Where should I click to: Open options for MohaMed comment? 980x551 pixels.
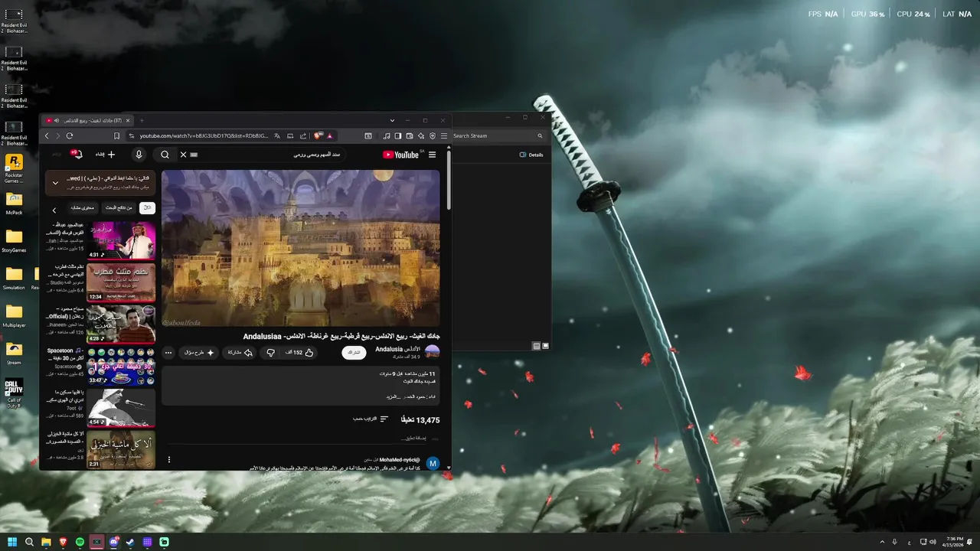click(x=169, y=460)
